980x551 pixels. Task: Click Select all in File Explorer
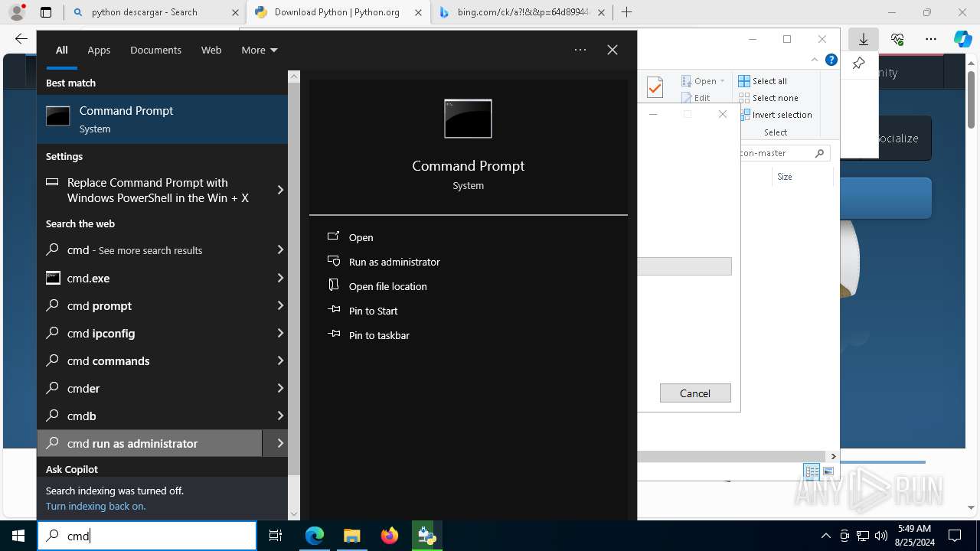pyautogui.click(x=763, y=81)
